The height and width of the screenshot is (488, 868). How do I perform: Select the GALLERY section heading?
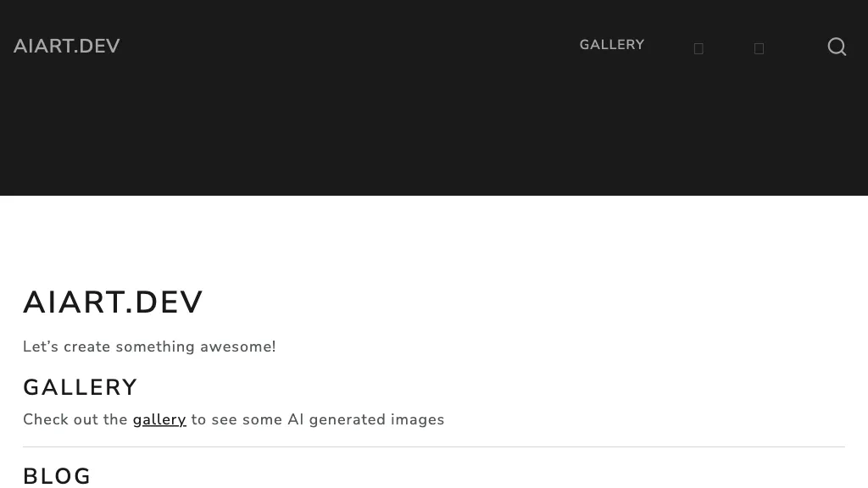point(80,387)
